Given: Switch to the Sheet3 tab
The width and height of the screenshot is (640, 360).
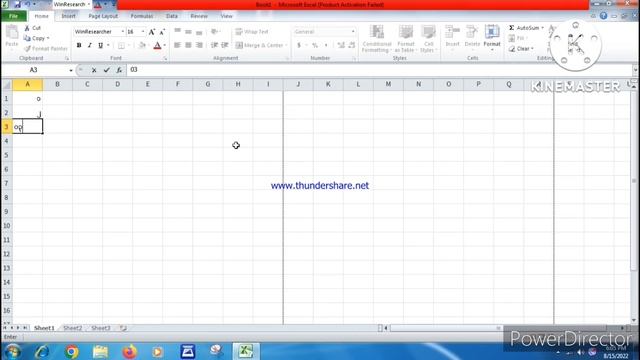Looking at the screenshot, I should 101,328.
